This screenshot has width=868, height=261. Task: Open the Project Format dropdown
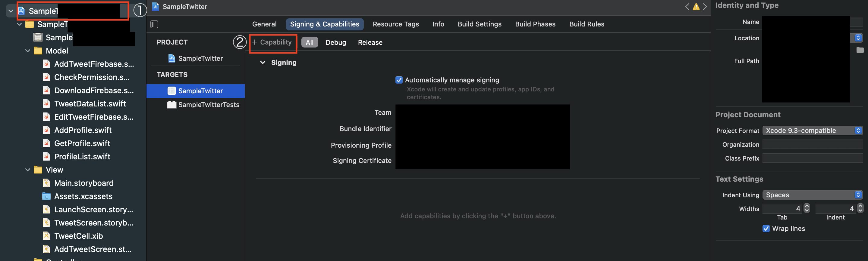point(813,130)
